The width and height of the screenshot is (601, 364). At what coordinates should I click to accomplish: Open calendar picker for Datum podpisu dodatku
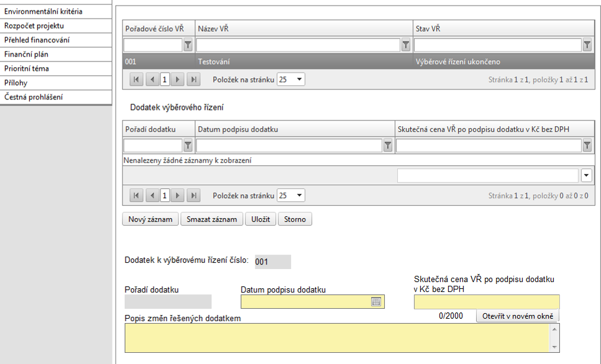(376, 302)
